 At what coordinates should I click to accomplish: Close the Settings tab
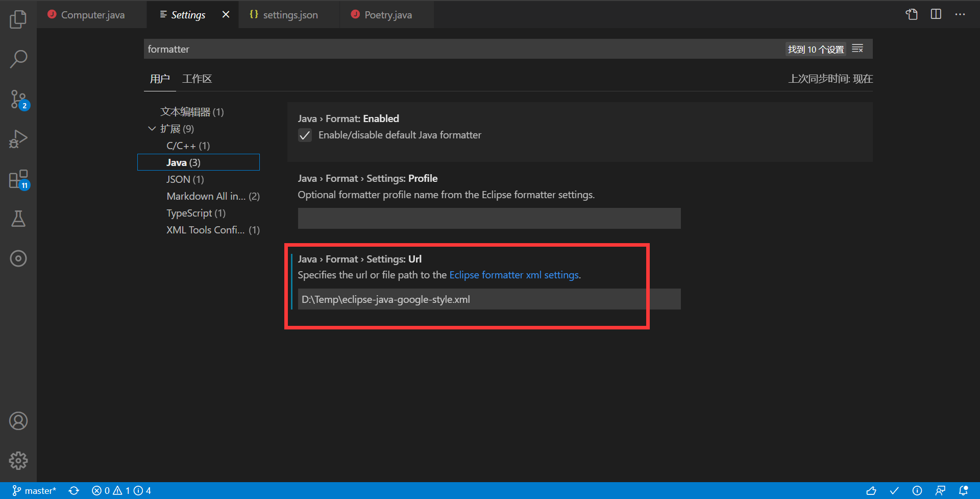[x=226, y=15]
